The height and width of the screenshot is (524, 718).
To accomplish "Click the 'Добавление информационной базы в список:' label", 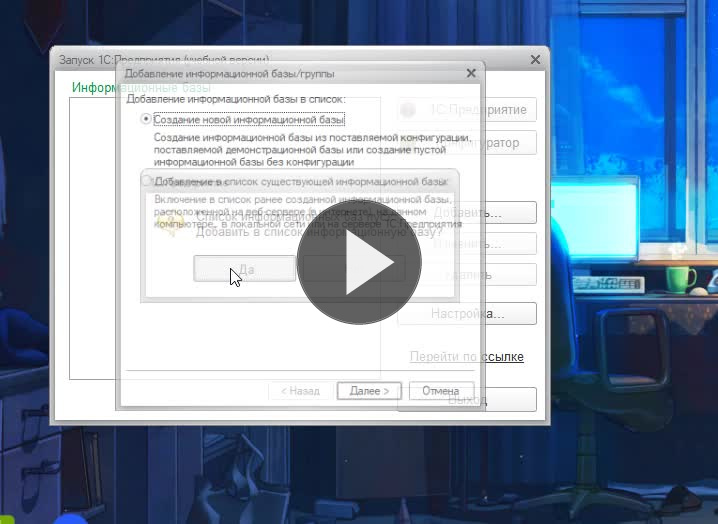I will coord(236,99).
